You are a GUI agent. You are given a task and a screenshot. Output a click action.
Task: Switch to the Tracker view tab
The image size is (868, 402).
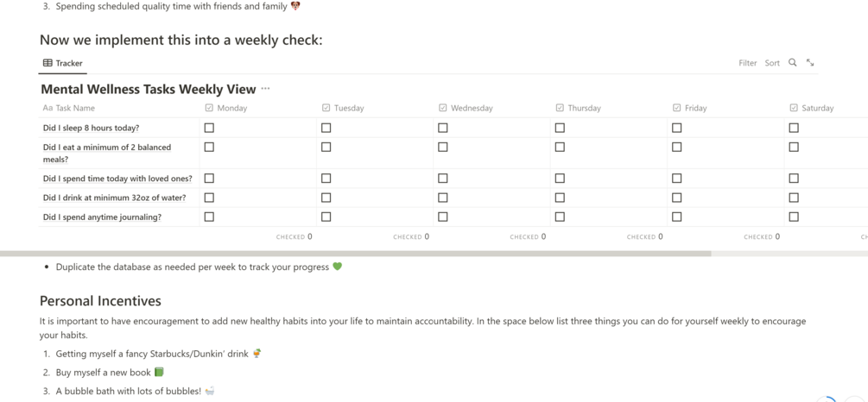(x=63, y=63)
